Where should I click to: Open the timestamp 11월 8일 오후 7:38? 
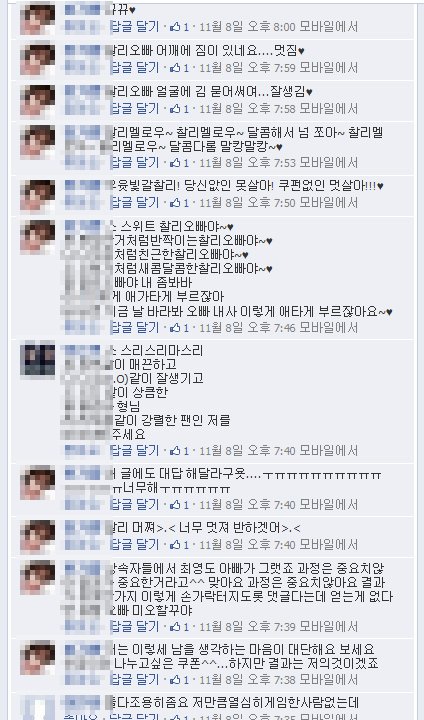click(247, 680)
